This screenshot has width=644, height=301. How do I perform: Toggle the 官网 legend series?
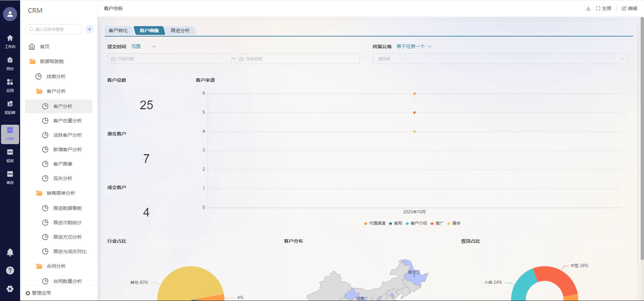pos(395,223)
